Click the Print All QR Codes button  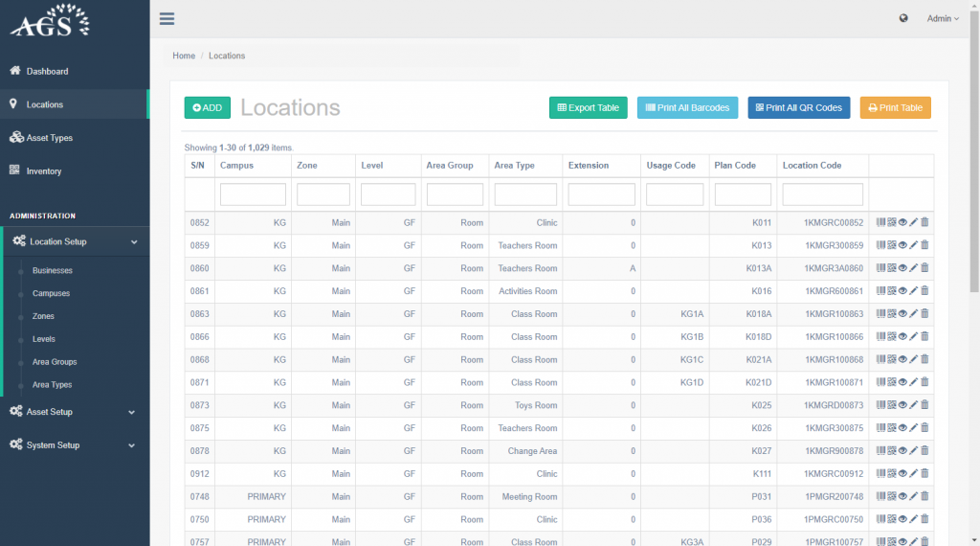(x=798, y=108)
